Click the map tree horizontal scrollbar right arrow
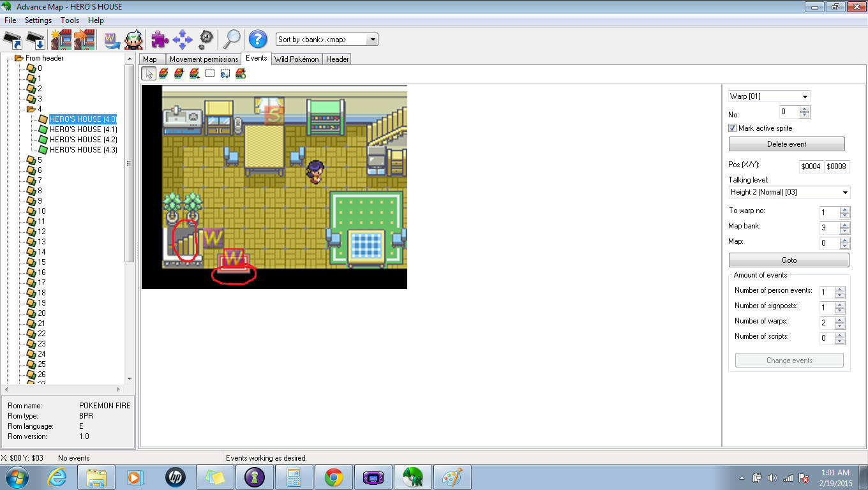This screenshot has width=868, height=490. (118, 389)
